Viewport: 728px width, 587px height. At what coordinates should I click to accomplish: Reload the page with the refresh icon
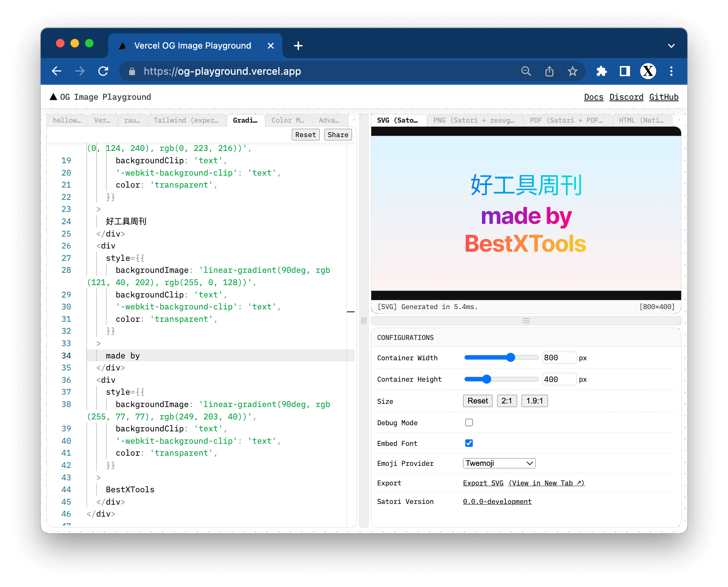pos(103,71)
